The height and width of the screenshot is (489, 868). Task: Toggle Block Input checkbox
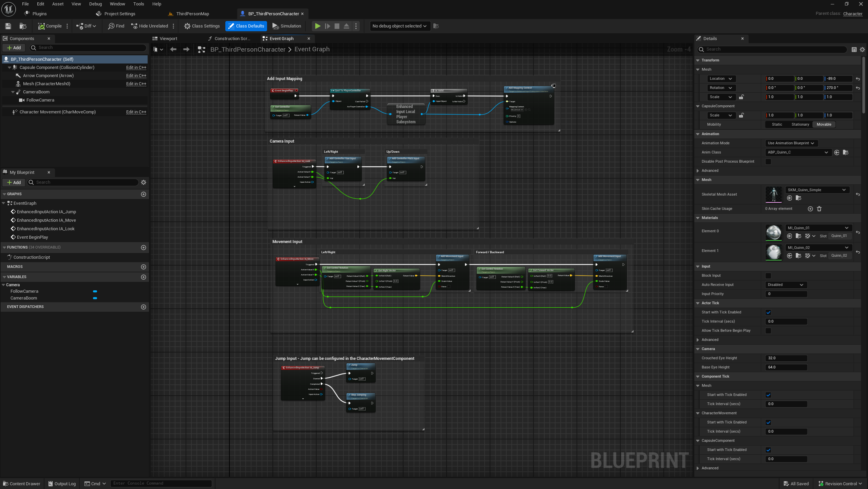[x=768, y=276]
